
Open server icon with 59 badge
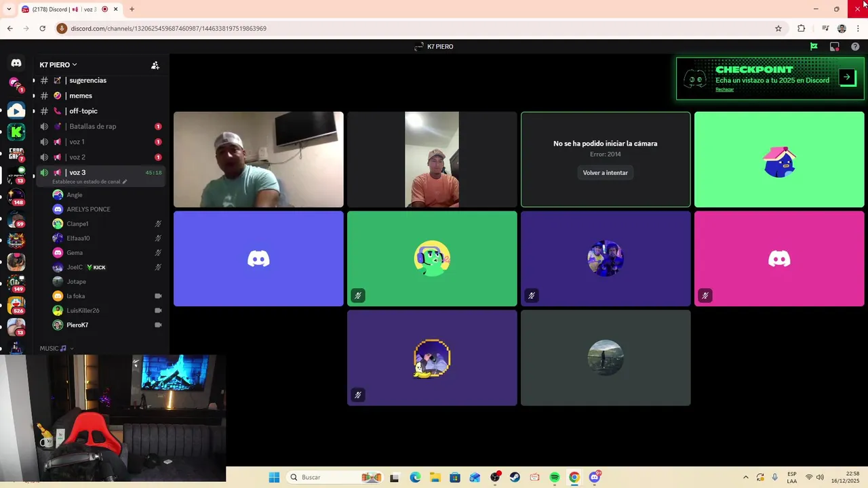[16, 218]
